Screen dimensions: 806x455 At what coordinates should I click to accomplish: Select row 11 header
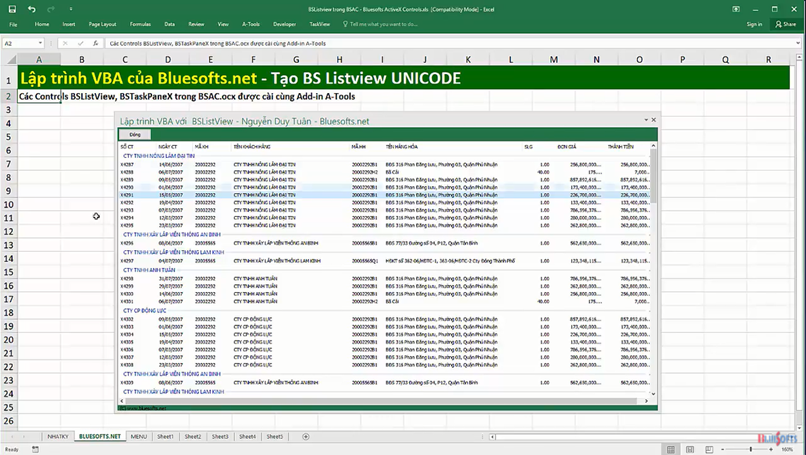pyautogui.click(x=9, y=218)
